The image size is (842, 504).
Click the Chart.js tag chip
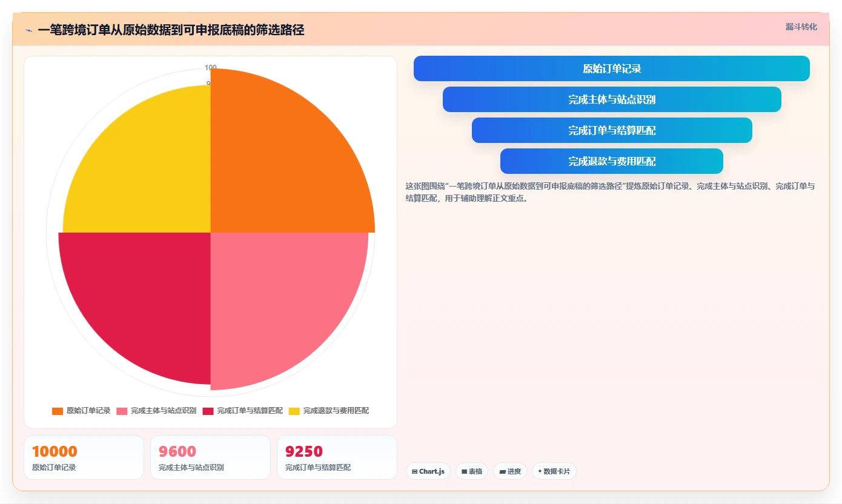pos(428,471)
